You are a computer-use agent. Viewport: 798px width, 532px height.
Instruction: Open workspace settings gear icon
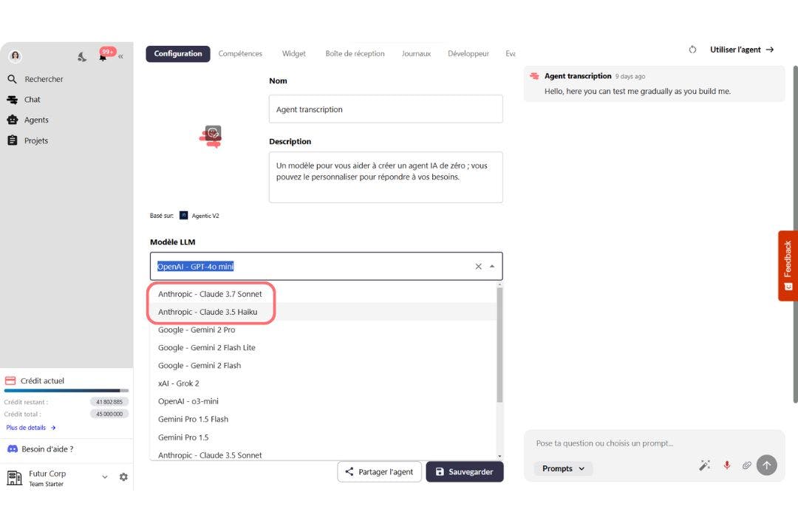(123, 477)
